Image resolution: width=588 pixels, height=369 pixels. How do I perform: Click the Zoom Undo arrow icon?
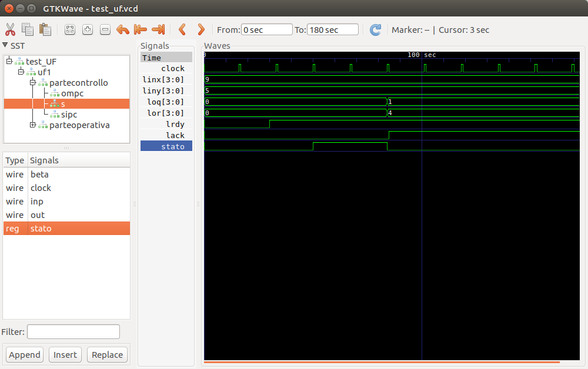point(123,29)
